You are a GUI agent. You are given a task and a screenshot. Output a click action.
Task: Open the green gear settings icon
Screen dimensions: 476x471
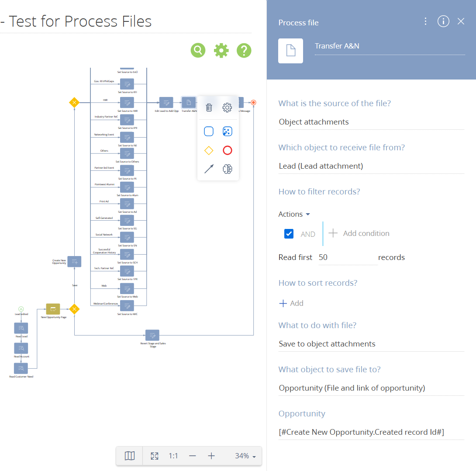221,50
